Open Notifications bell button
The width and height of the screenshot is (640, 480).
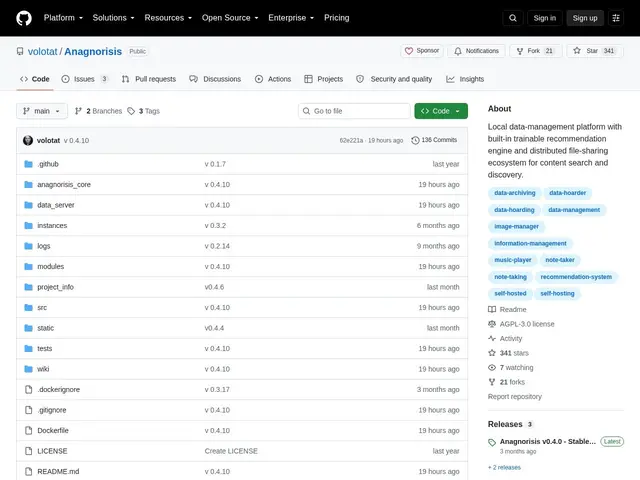click(476, 51)
